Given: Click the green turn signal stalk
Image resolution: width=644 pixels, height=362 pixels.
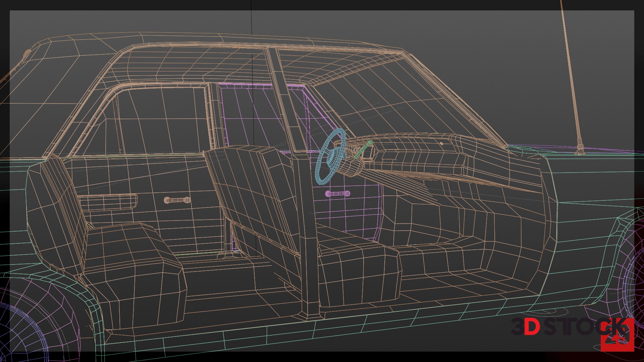Looking at the screenshot, I should click(x=364, y=149).
